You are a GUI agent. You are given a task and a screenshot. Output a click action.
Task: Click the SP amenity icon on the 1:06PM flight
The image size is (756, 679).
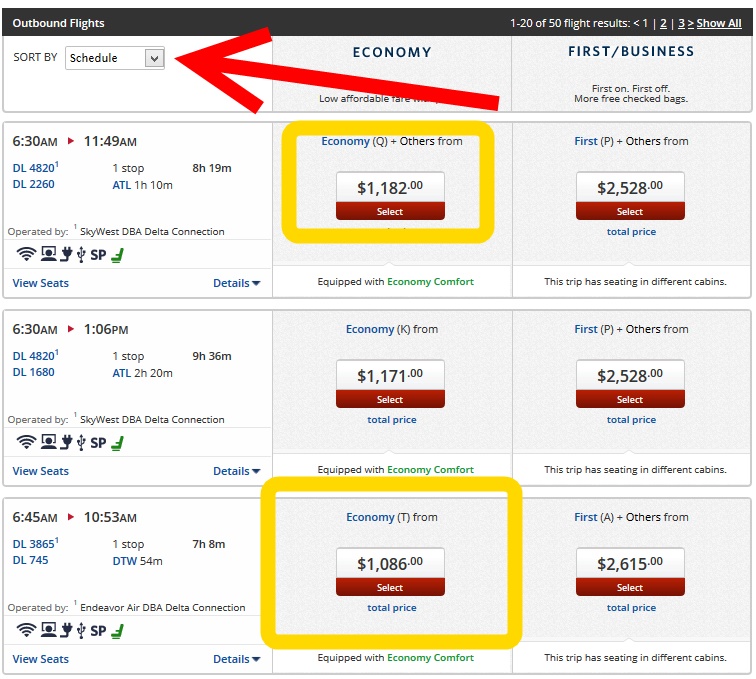98,443
